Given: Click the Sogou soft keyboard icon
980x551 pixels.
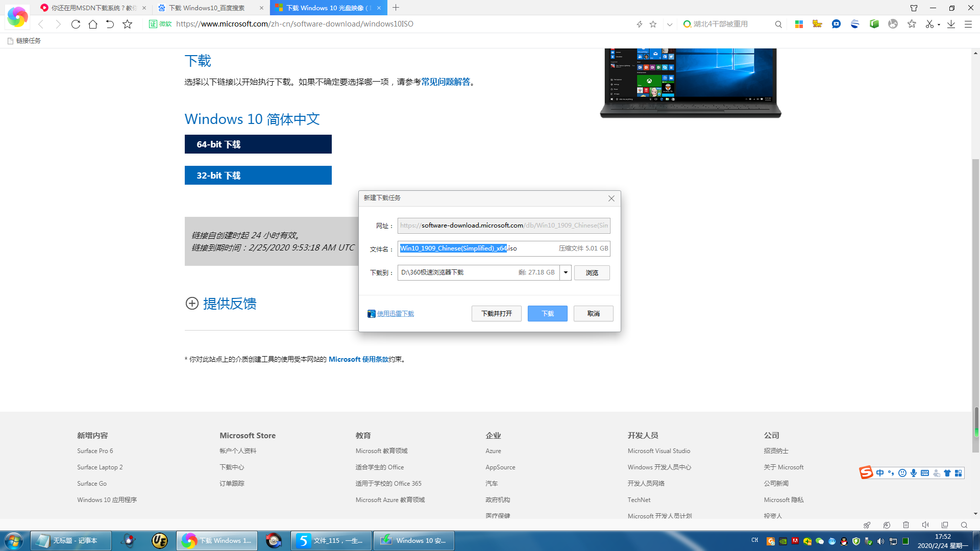Looking at the screenshot, I should point(925,473).
